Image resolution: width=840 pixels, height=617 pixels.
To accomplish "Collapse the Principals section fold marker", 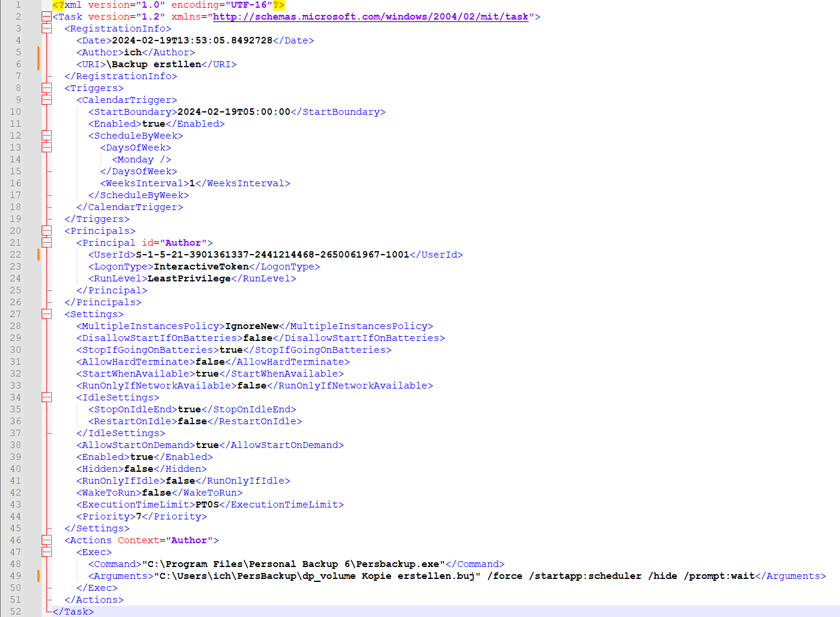I will coord(46,231).
